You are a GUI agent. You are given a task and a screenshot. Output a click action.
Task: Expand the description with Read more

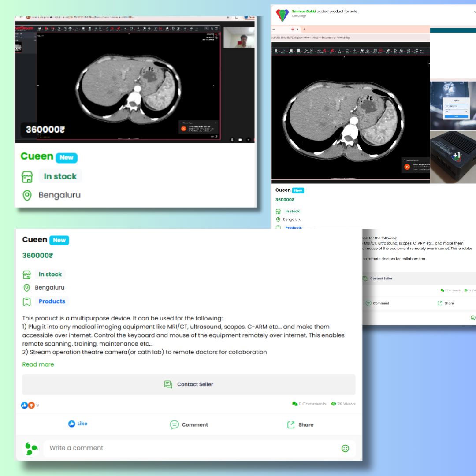[38, 364]
